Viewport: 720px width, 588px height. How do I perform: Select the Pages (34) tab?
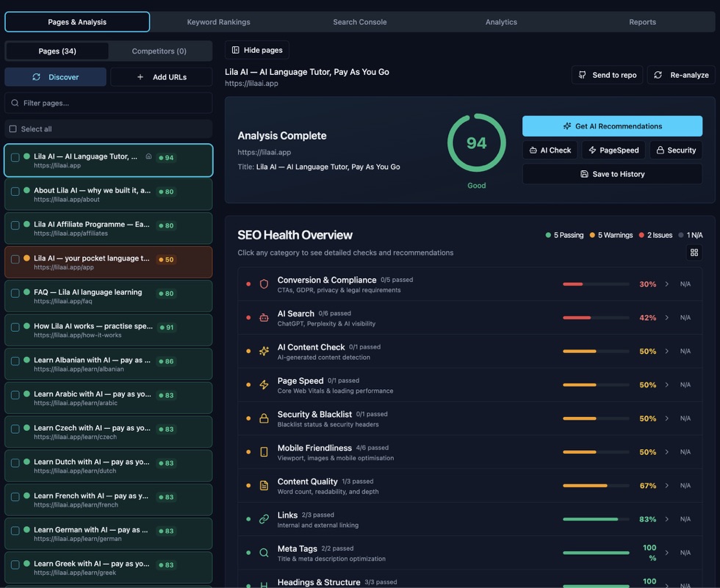pos(57,51)
